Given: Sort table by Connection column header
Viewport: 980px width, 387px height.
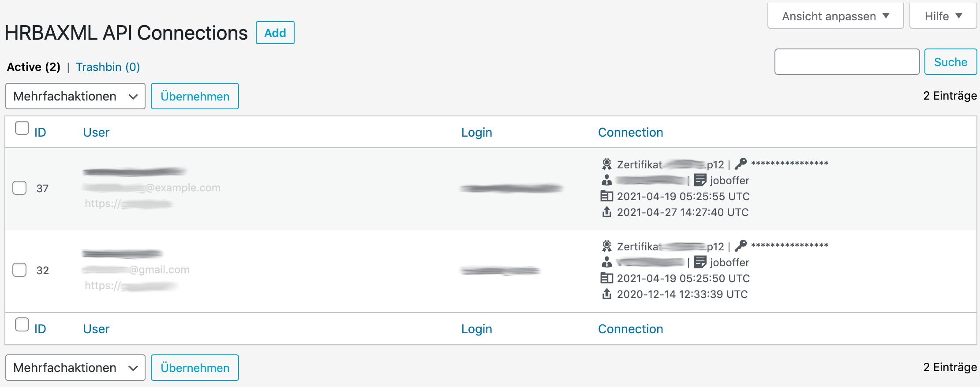Looking at the screenshot, I should [630, 133].
